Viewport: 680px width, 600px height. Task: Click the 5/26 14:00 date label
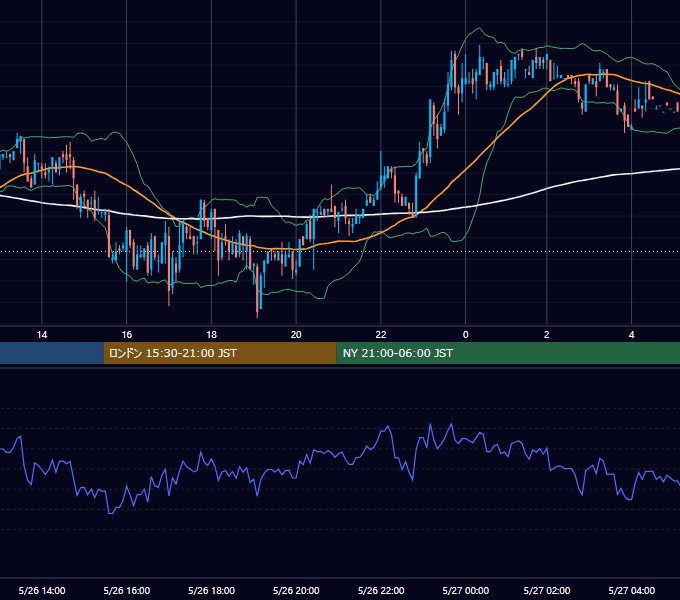42,590
